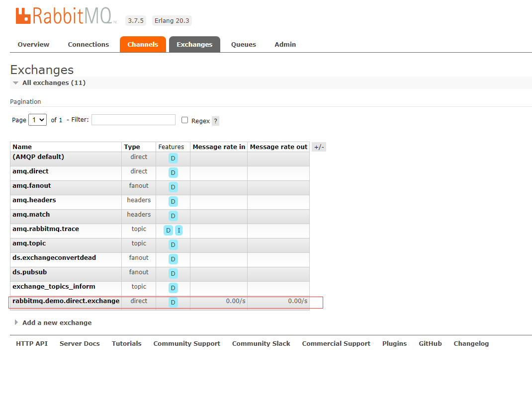Toggle columns with the +/- button
This screenshot has height=393, width=532.
pyautogui.click(x=319, y=147)
